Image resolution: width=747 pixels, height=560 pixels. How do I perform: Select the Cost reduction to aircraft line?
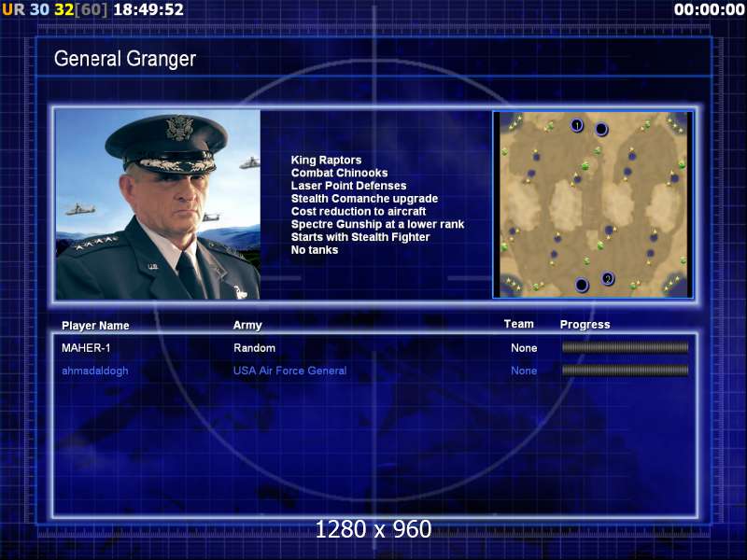click(359, 212)
